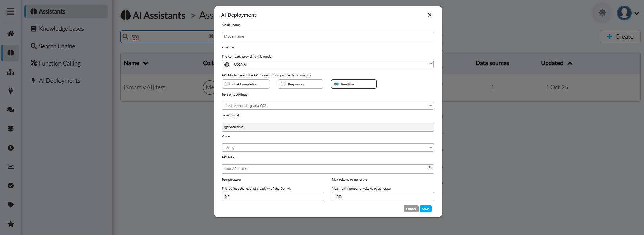This screenshot has height=235, width=644.
Task: Focus the API token input field
Action: (328, 169)
